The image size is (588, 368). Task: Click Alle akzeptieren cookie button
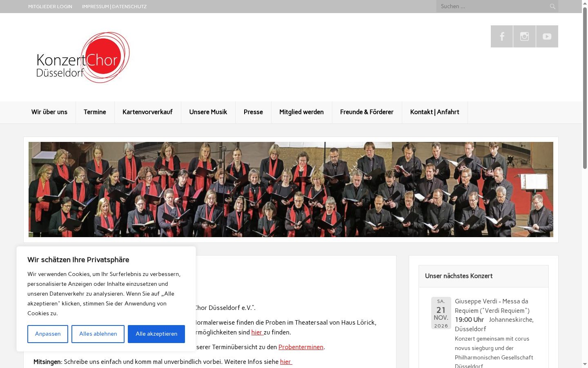point(156,334)
